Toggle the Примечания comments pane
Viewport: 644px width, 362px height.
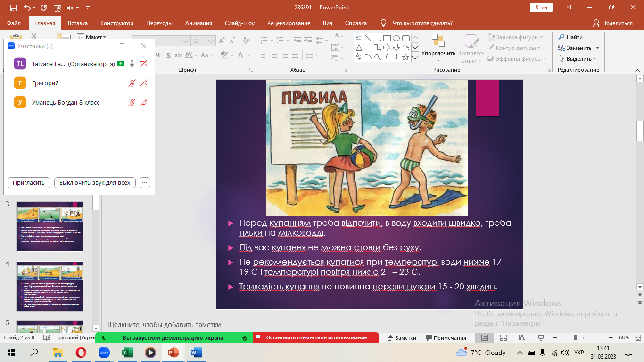coord(446,338)
